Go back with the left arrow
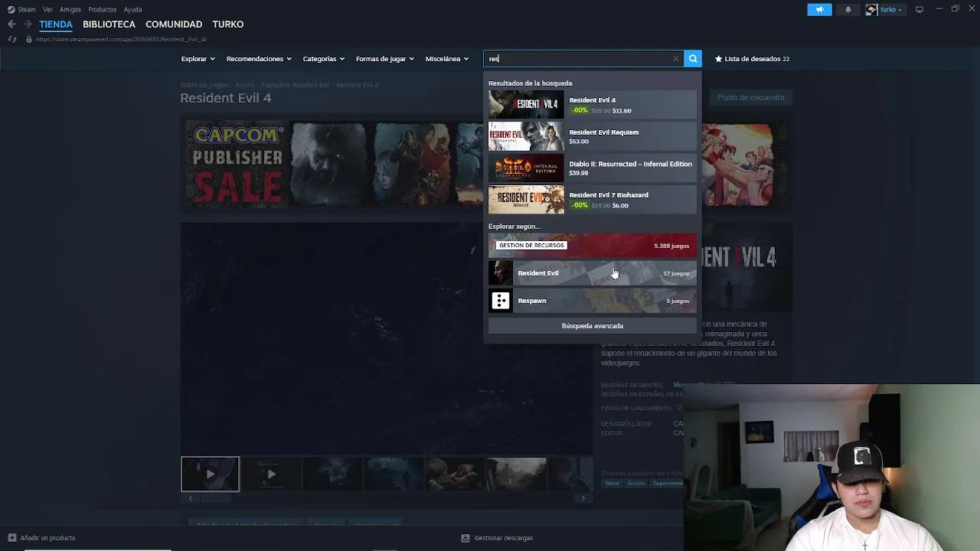 point(11,24)
